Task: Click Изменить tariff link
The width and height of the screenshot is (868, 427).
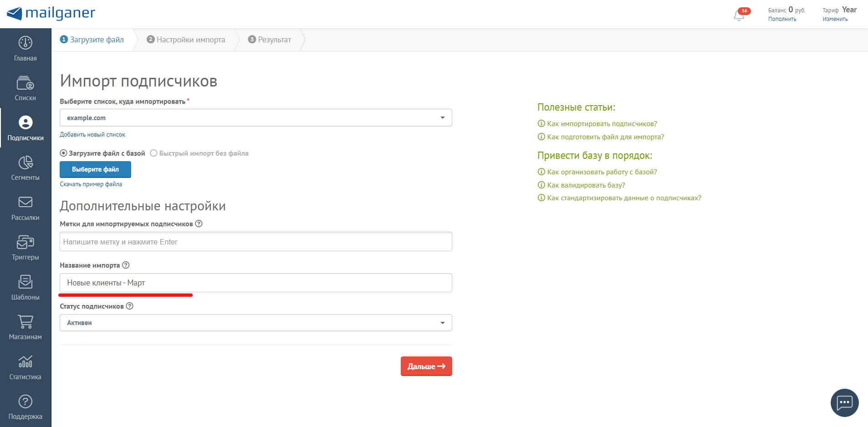Action: [x=835, y=19]
